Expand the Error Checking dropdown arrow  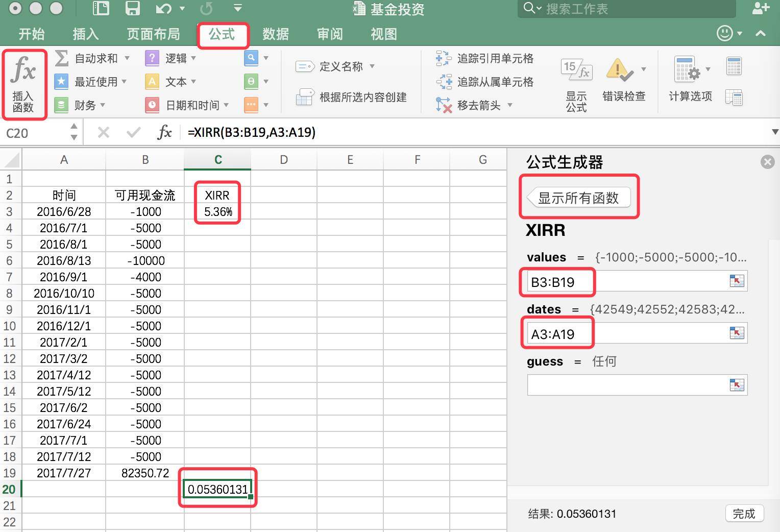click(x=644, y=69)
